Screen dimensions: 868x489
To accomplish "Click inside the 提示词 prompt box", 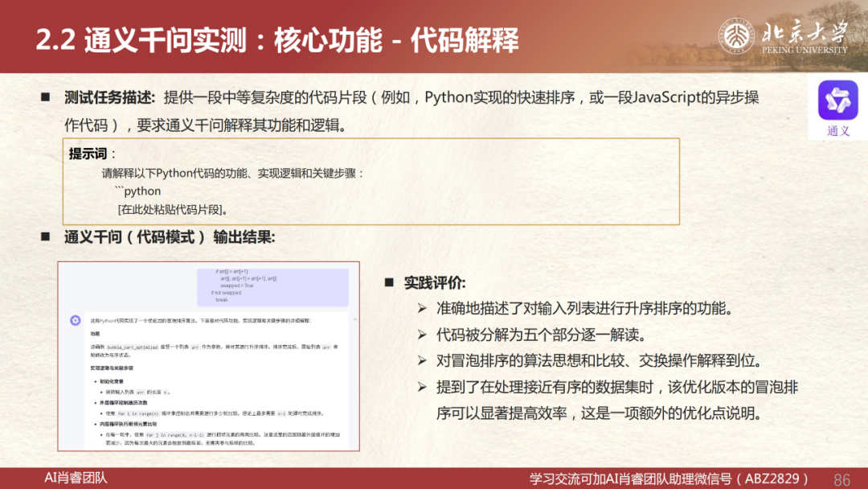I will pos(371,181).
